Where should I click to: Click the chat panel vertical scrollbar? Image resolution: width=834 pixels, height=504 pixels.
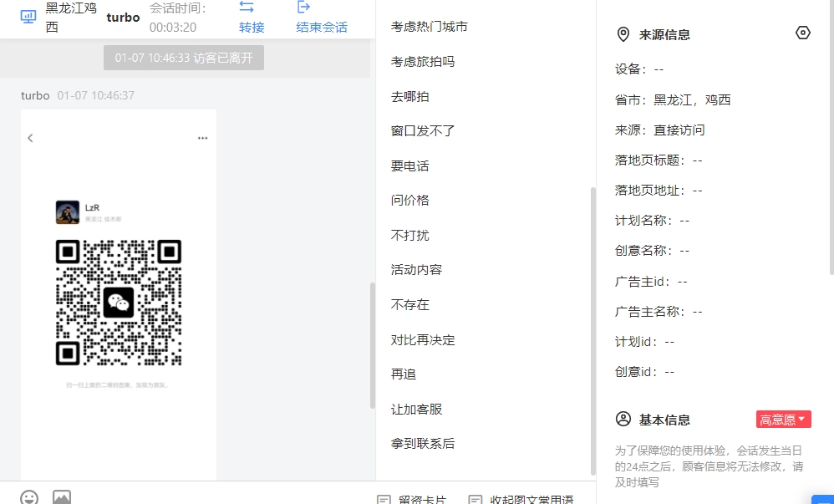[x=373, y=345]
